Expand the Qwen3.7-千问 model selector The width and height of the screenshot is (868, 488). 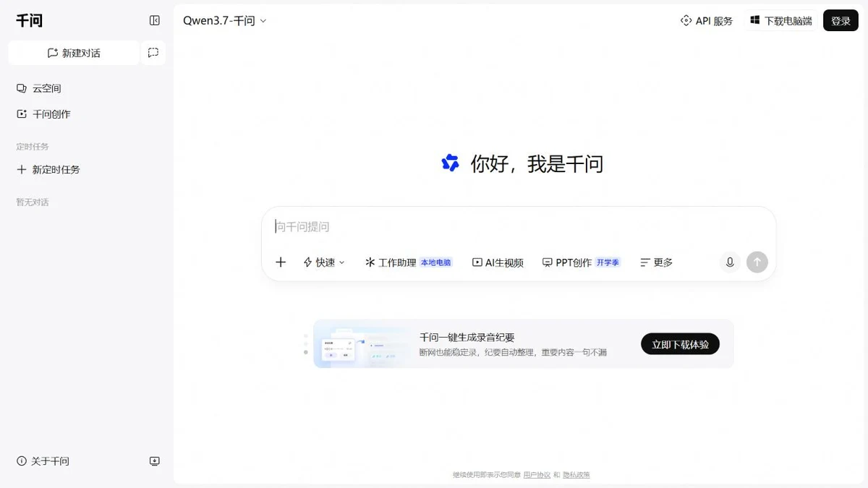225,21
